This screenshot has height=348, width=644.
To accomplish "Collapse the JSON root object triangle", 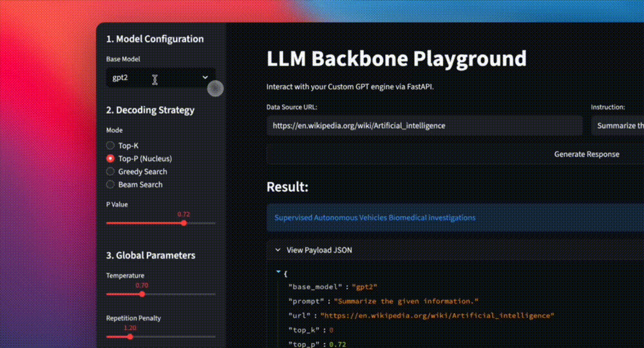I will [278, 271].
